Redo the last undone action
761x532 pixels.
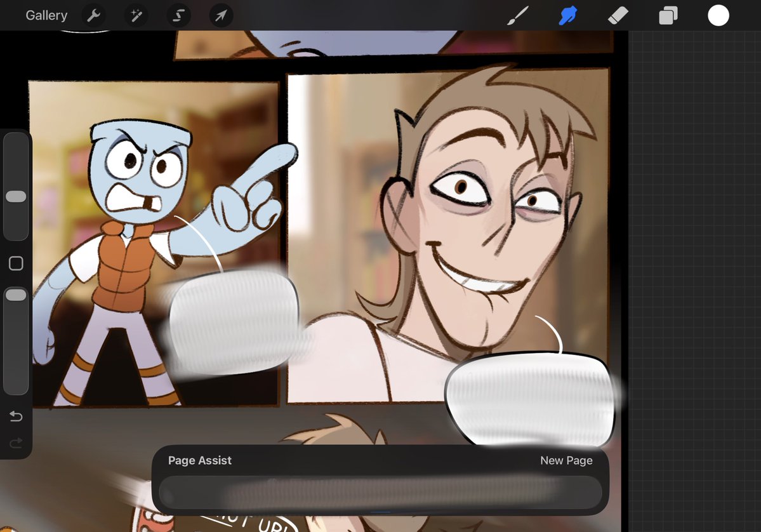tap(16, 442)
